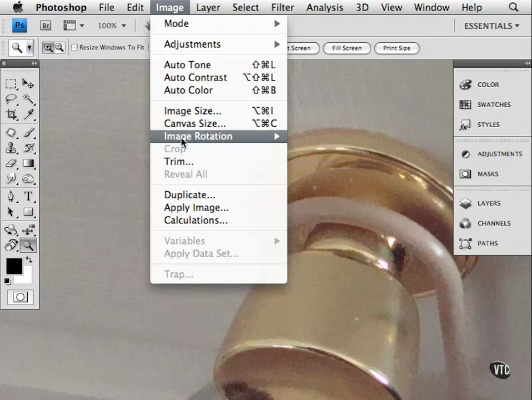Select the Lasso tool
This screenshot has height=400, width=532.
[11, 99]
